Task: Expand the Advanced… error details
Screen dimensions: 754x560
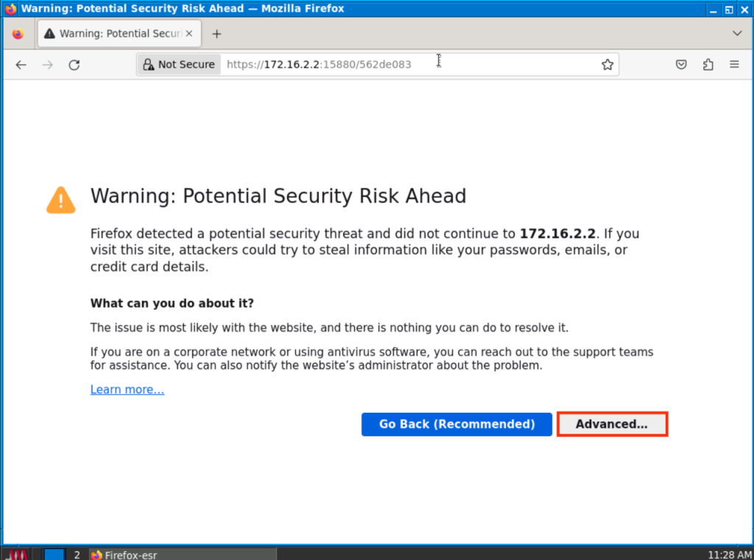Action: click(x=612, y=425)
